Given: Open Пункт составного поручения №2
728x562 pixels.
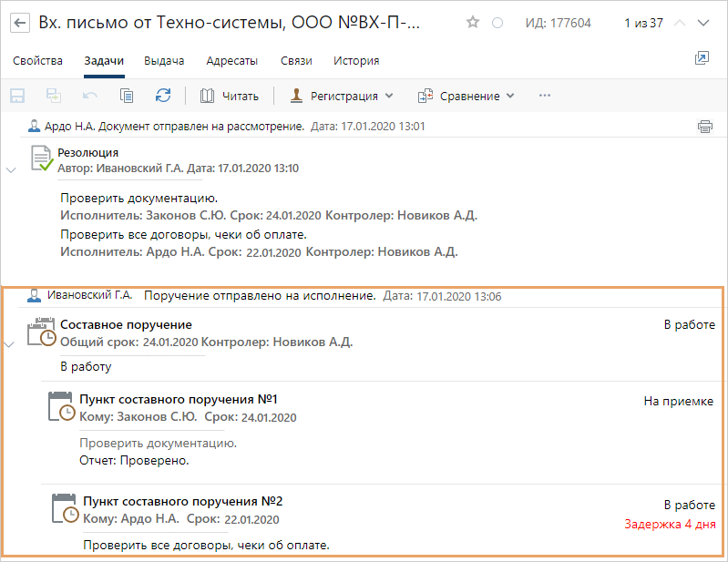Looking at the screenshot, I should tap(182, 502).
